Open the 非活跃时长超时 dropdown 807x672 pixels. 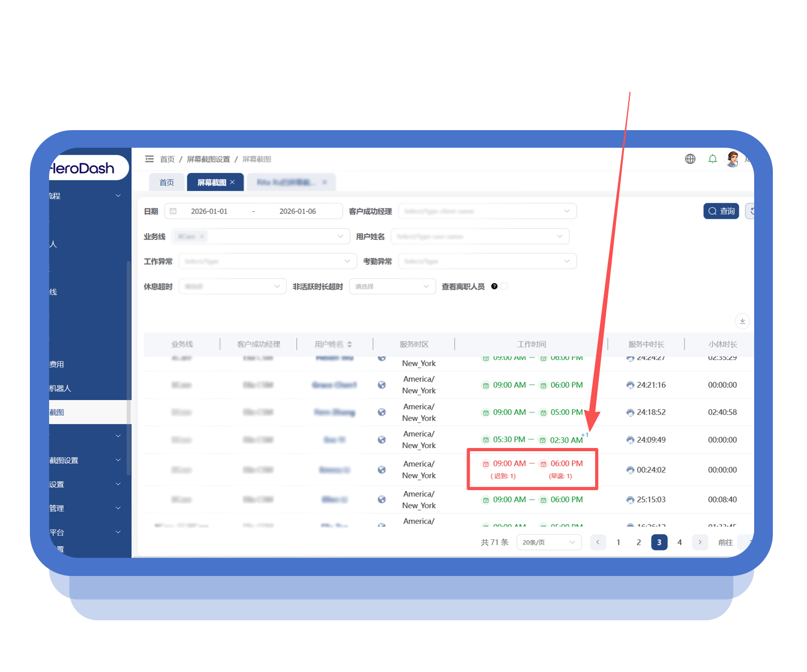pyautogui.click(x=392, y=286)
